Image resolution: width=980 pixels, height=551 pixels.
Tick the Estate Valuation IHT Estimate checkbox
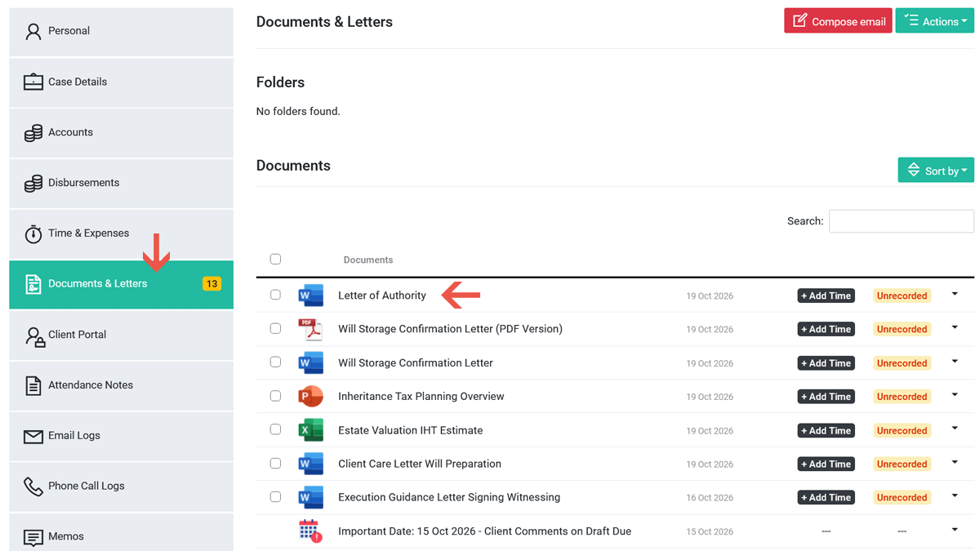tap(275, 429)
